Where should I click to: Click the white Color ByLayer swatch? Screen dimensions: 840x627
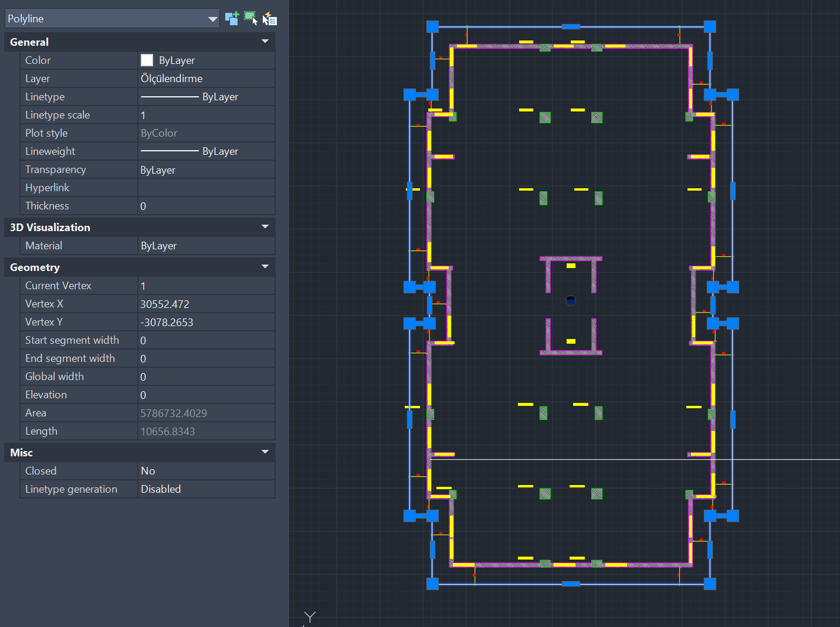[x=147, y=60]
